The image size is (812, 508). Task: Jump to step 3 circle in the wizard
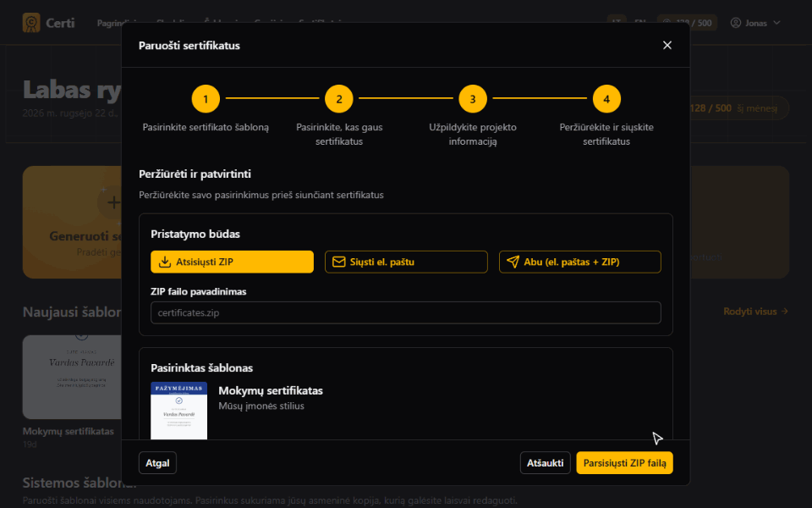point(473,98)
